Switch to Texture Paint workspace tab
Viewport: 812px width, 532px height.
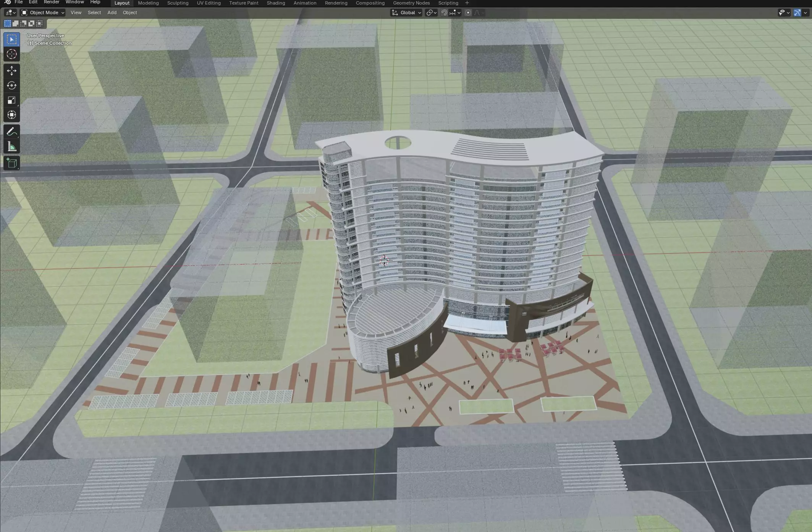coord(244,3)
